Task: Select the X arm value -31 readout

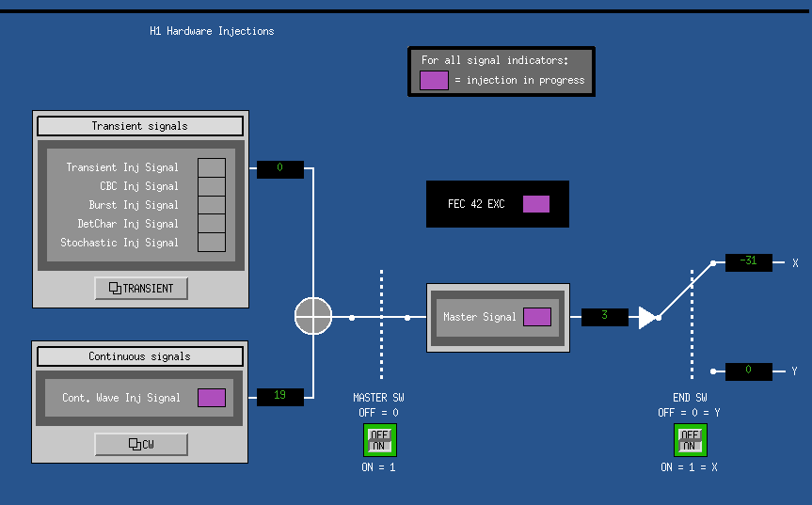Action: pyautogui.click(x=748, y=262)
